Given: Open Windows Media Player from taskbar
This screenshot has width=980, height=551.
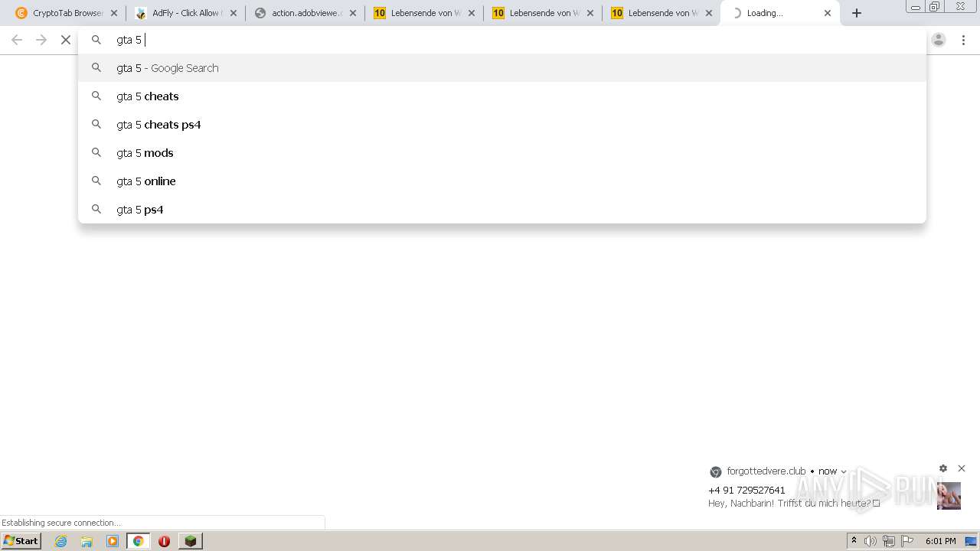Looking at the screenshot, I should (113, 541).
